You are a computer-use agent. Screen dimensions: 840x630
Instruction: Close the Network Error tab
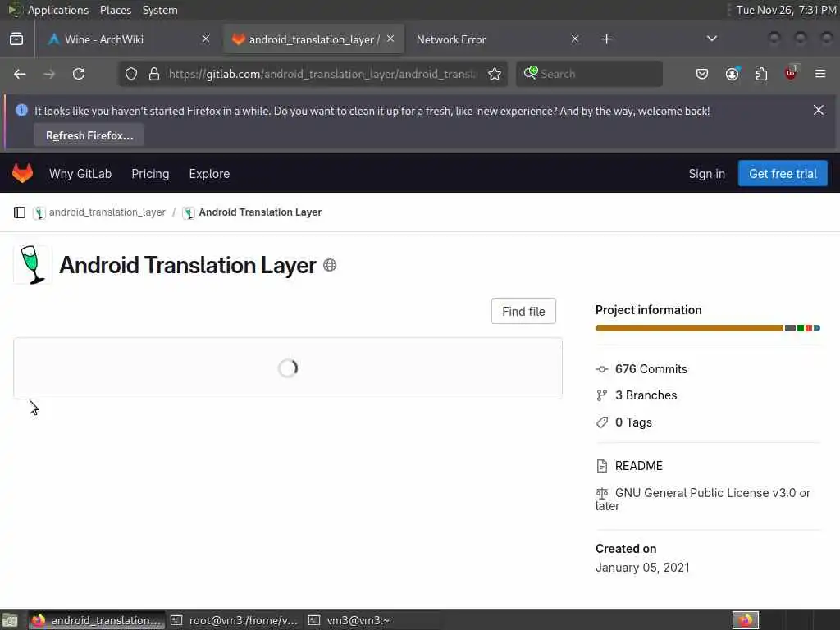[x=575, y=39]
